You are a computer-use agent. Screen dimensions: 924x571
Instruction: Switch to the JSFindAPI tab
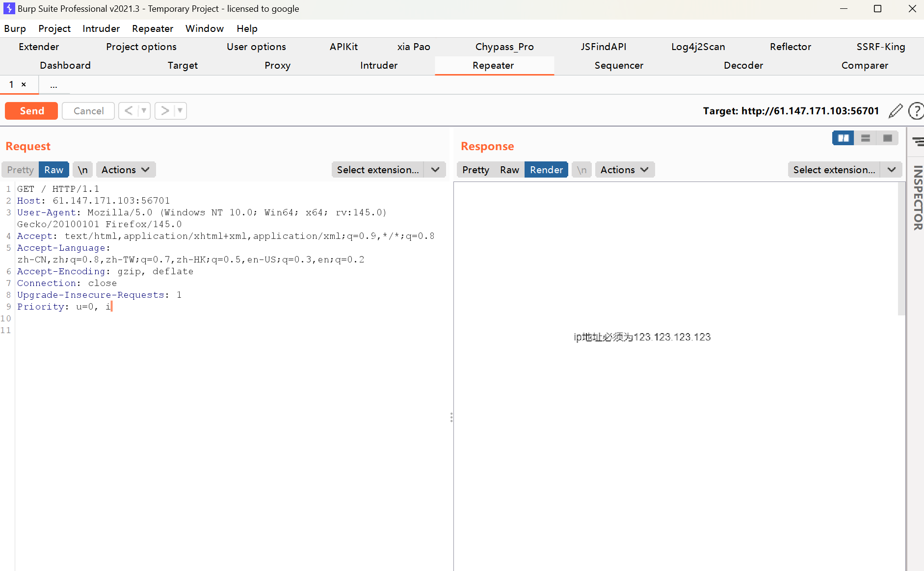coord(604,47)
